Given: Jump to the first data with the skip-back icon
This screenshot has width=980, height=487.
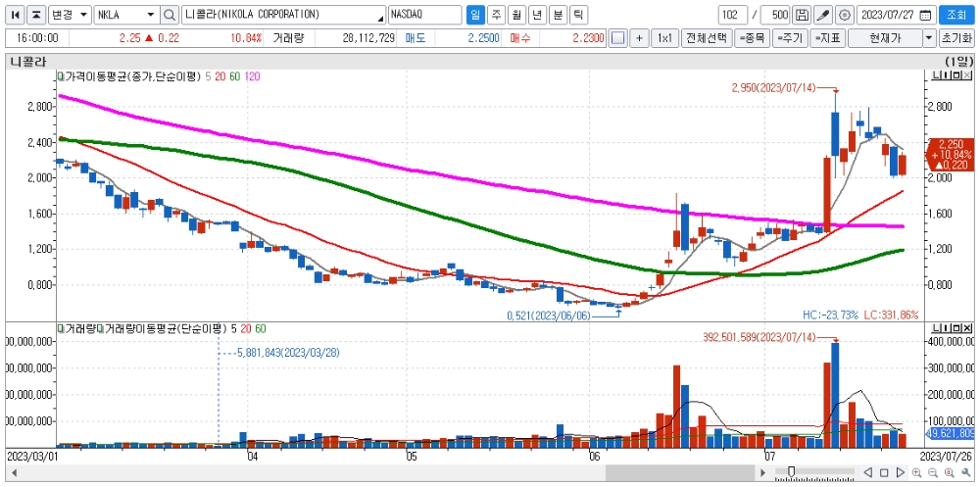Looking at the screenshot, I should click(15, 15).
